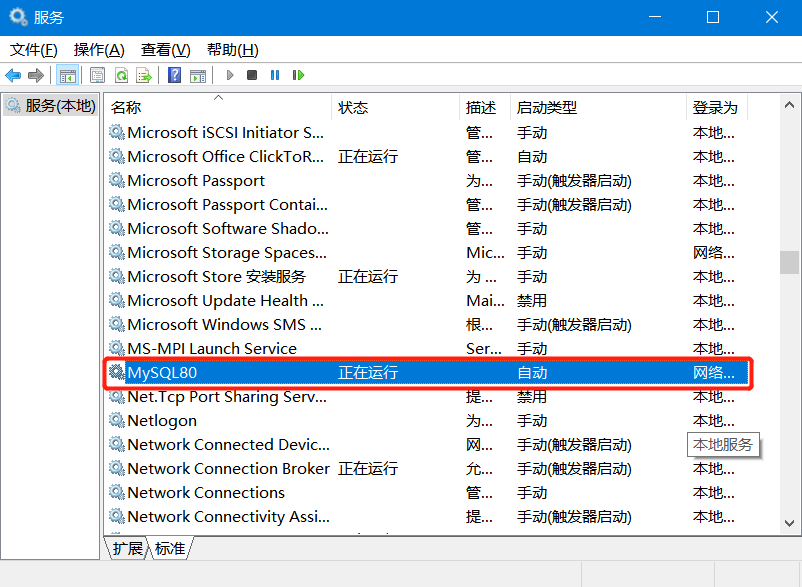
Task: Click the 本地服务 tooltip label
Action: (723, 444)
